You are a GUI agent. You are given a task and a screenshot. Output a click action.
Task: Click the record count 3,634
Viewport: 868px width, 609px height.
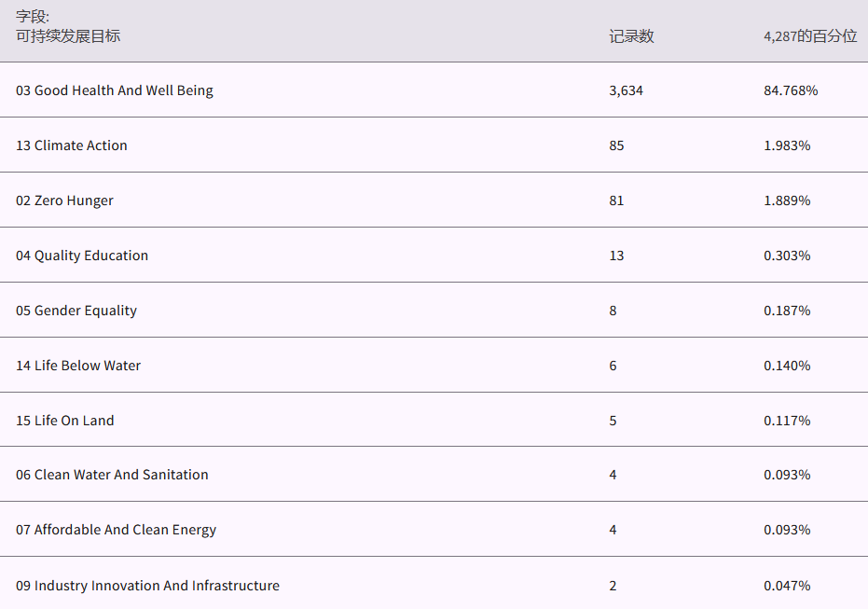626,90
